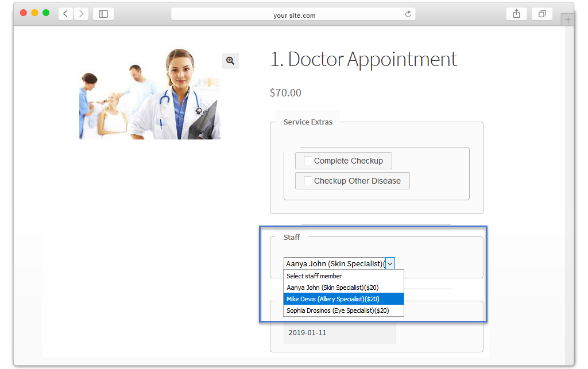
Task: Check the Checkup Other Disease checkbox
Action: (x=308, y=181)
